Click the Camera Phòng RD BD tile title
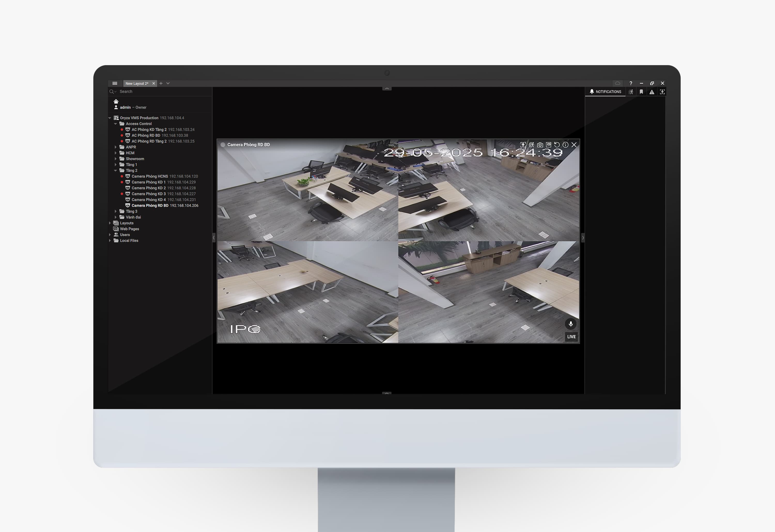 [x=249, y=145]
